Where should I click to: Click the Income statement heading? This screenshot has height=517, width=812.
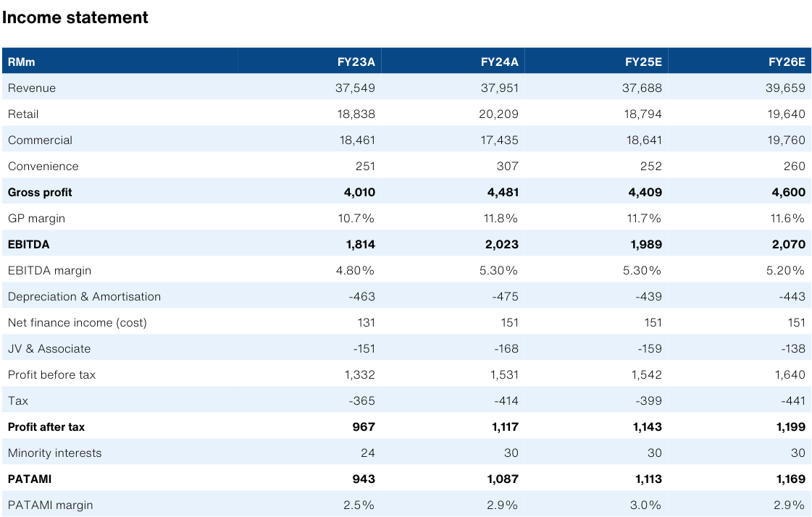pos(75,18)
